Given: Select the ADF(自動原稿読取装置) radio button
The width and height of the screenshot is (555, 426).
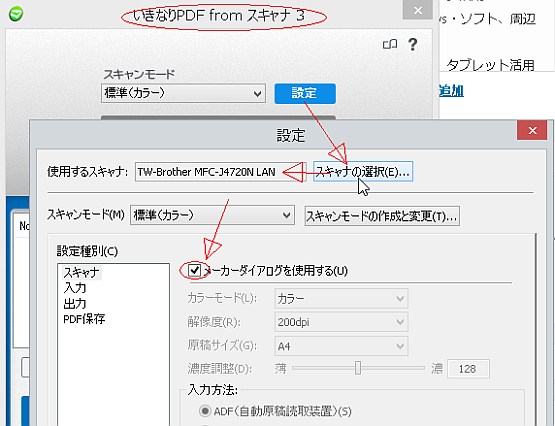Looking at the screenshot, I should [205, 411].
